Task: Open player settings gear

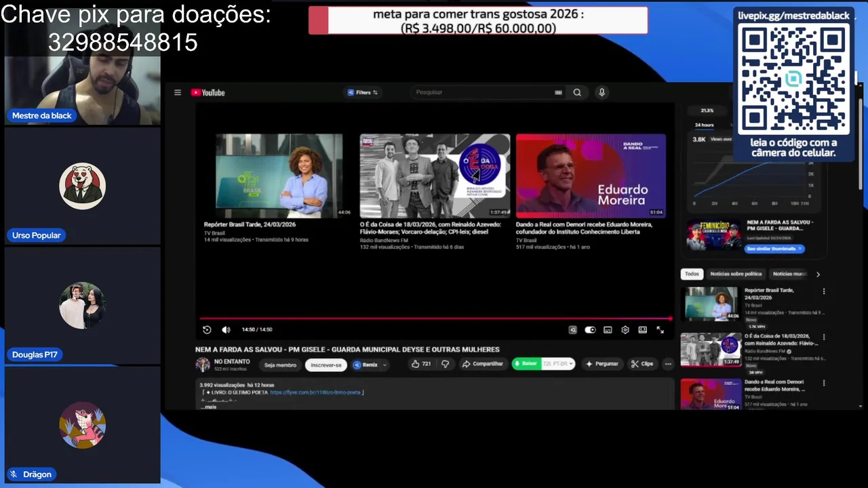Action: point(625,330)
